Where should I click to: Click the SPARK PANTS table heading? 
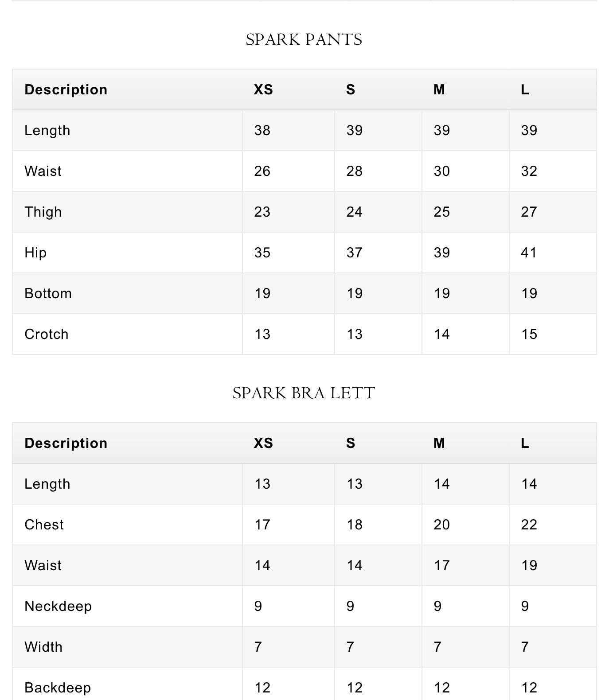304,40
